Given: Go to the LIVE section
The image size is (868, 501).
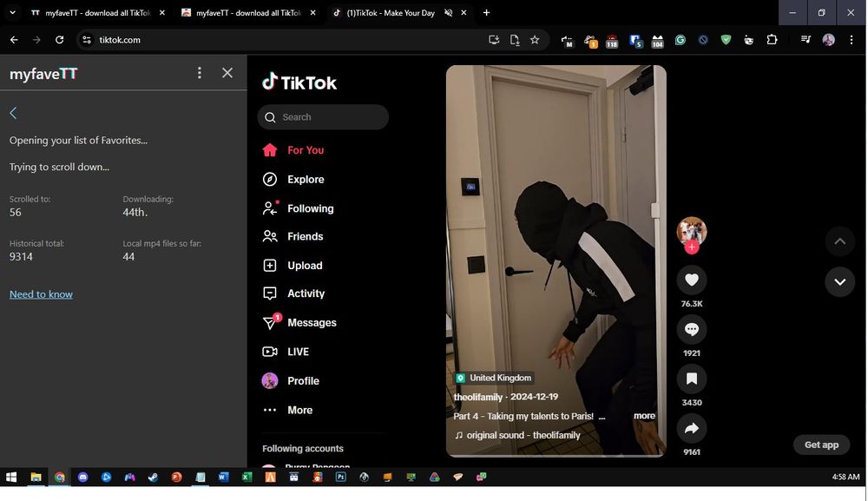Looking at the screenshot, I should [x=286, y=352].
